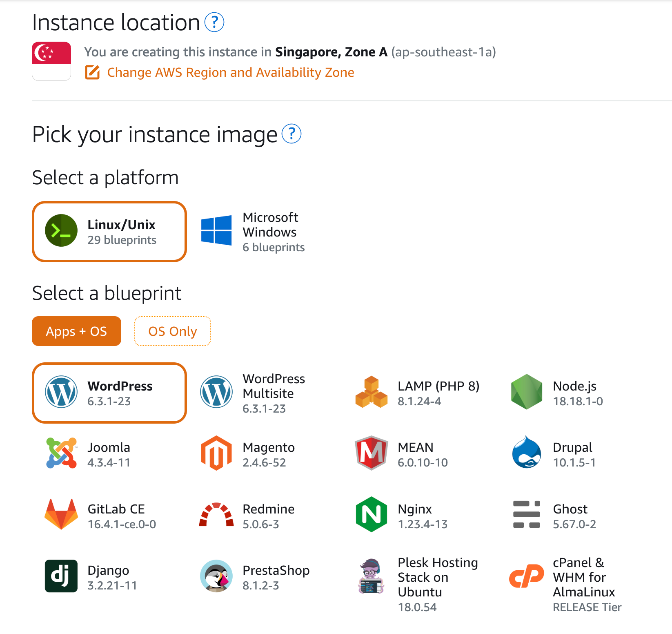Image resolution: width=672 pixels, height=634 pixels.
Task: Click the Ghost logo icon
Action: (x=527, y=514)
